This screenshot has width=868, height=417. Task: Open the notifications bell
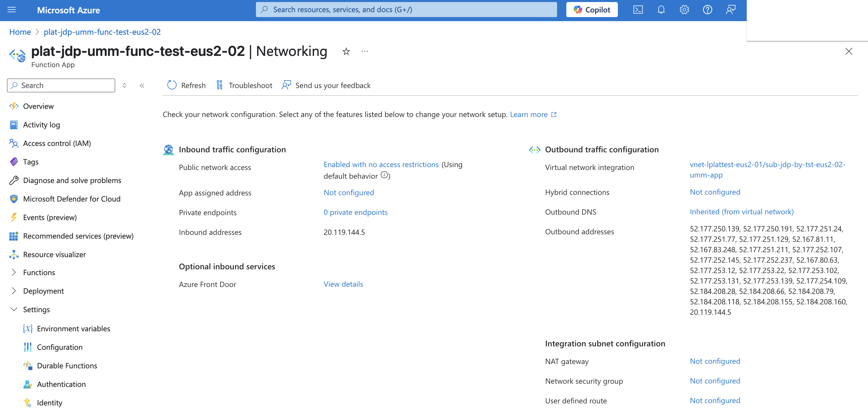(661, 10)
